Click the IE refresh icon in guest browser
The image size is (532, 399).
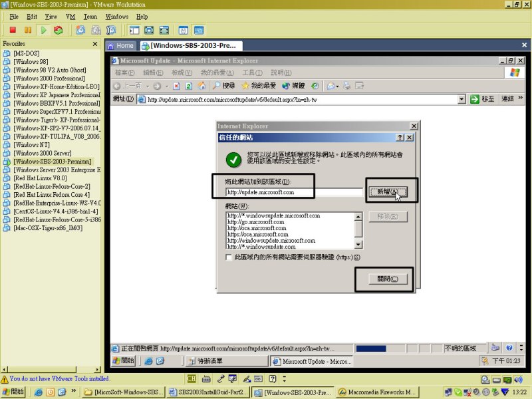pyautogui.click(x=189, y=86)
